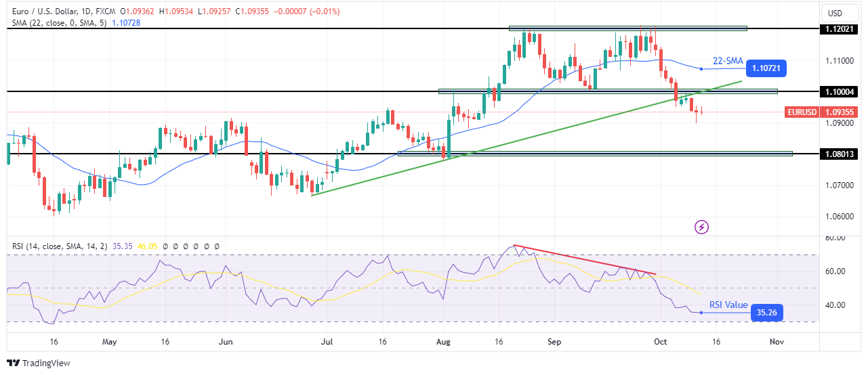868x375 pixels.
Task: Click the Jun label on time axis
Action: [226, 343]
